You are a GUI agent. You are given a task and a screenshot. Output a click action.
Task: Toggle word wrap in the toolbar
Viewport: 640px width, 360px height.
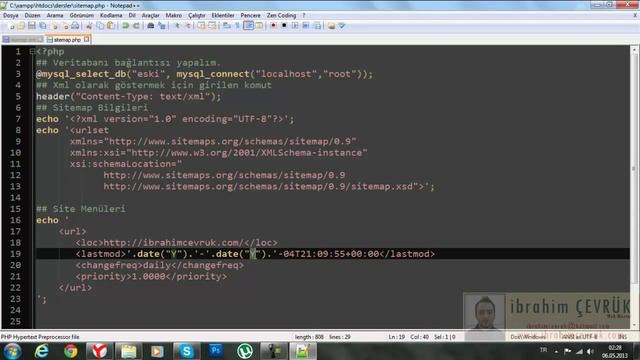point(226,26)
